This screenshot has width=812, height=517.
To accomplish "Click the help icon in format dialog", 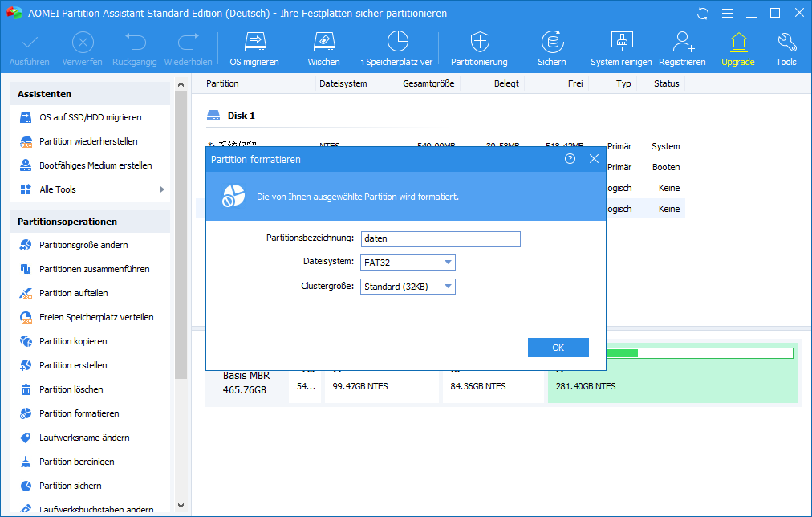I will click(570, 159).
